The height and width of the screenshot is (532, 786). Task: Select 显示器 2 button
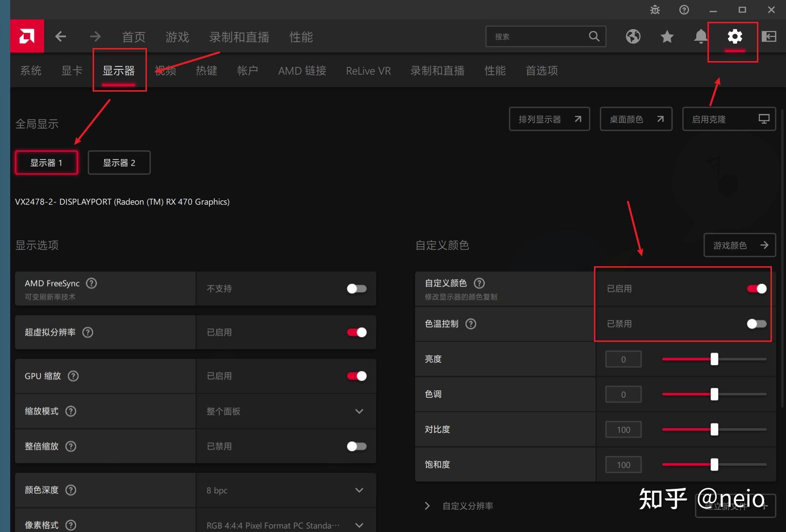(x=119, y=162)
